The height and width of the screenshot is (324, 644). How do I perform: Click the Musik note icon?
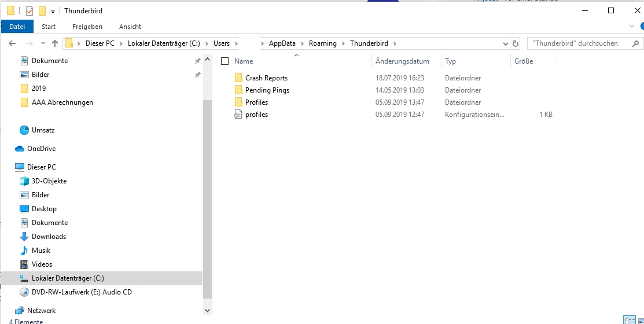pos(24,251)
